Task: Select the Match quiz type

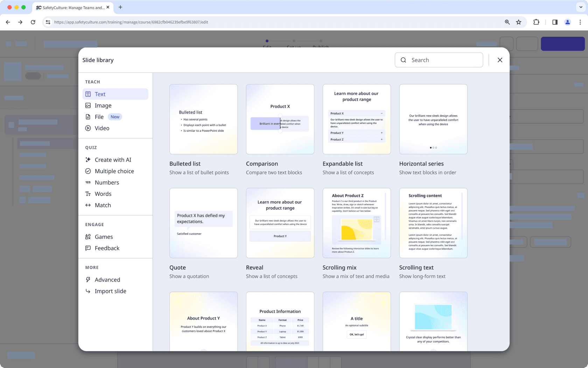Action: (x=103, y=205)
